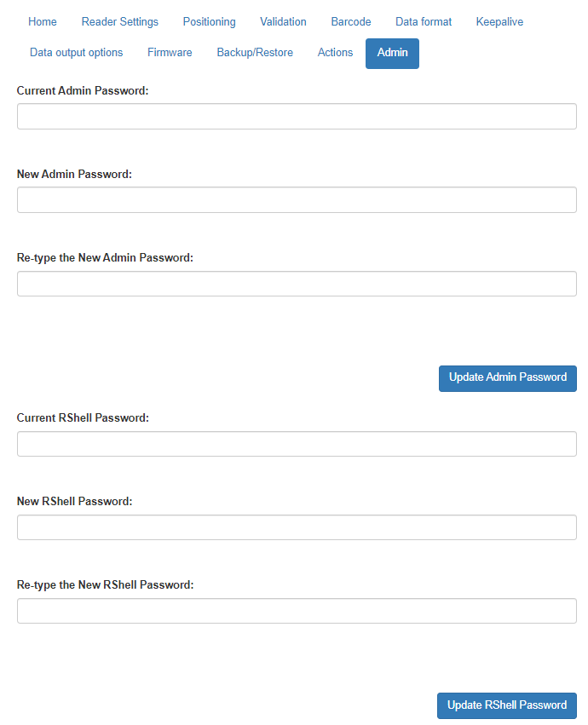The image size is (588, 725).
Task: Open the Reader Settings tab
Action: (x=119, y=21)
